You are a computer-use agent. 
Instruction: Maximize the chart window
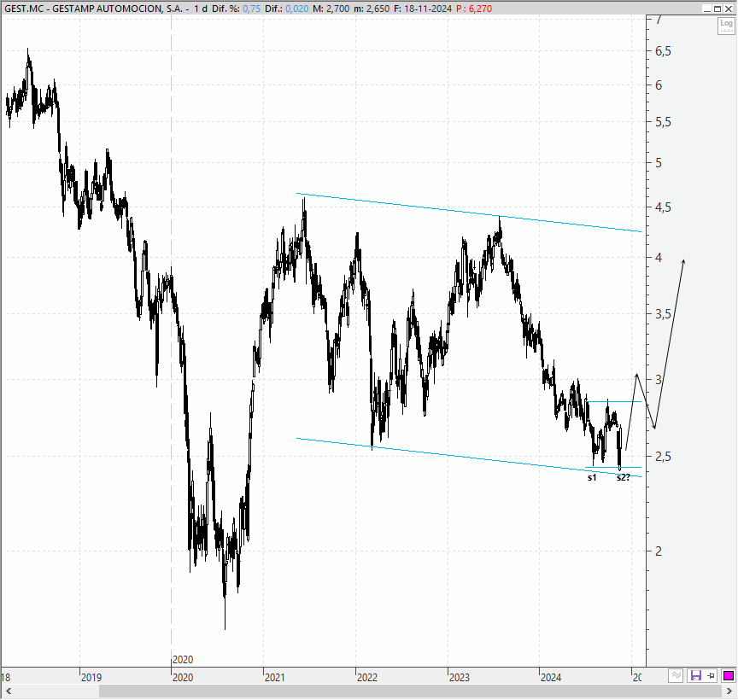[717, 9]
